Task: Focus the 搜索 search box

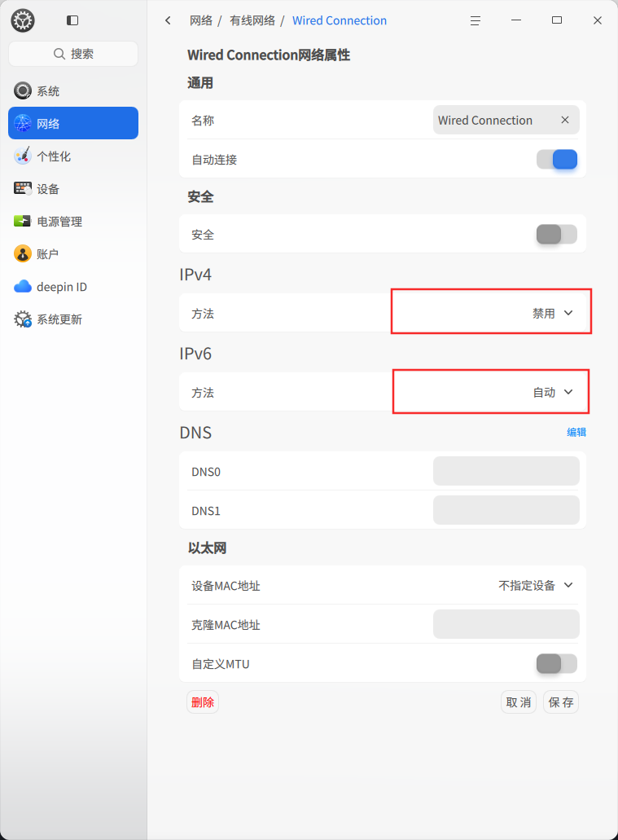Action: [73, 54]
